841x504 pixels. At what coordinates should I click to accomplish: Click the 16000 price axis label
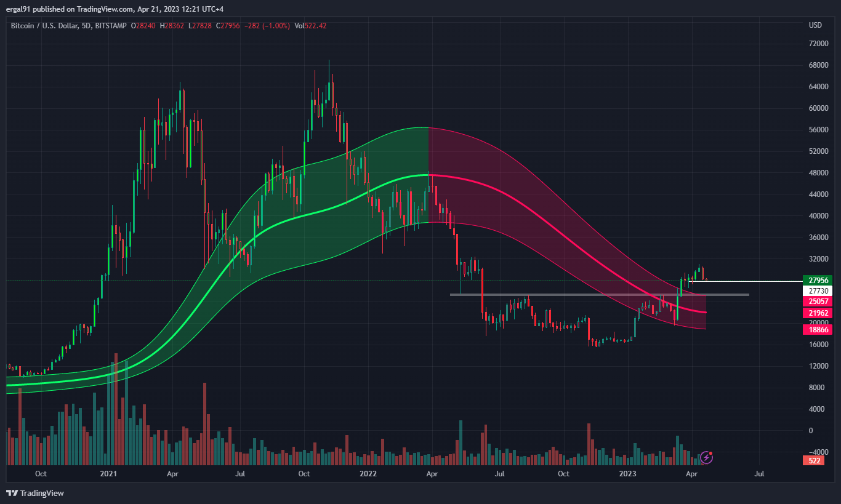pyautogui.click(x=818, y=345)
